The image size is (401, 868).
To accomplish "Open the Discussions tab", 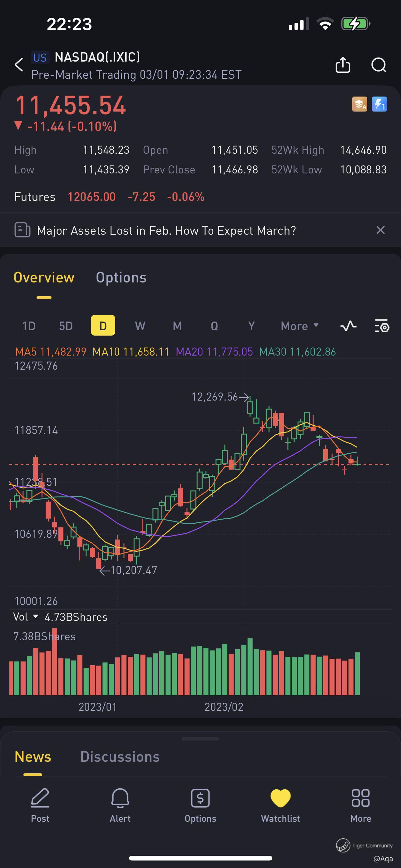I will (x=120, y=756).
